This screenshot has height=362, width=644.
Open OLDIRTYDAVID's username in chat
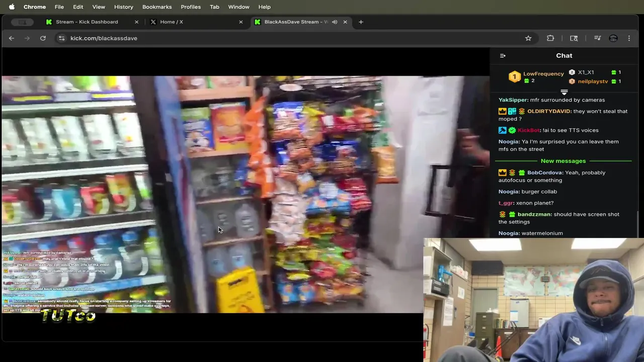pyautogui.click(x=549, y=111)
